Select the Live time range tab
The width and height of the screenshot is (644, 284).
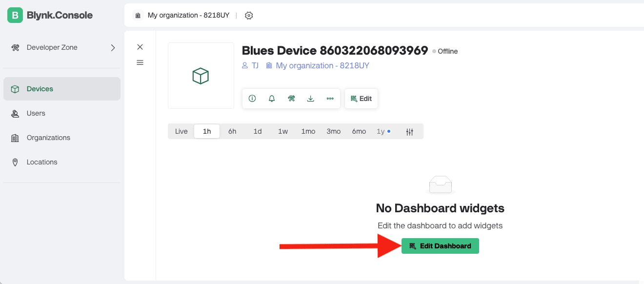(x=181, y=131)
